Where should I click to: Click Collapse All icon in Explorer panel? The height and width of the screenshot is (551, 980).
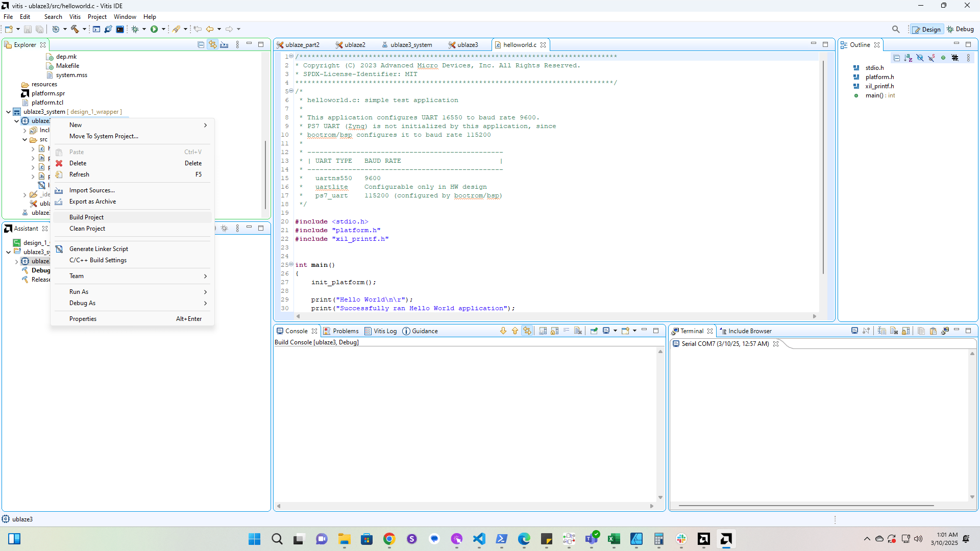click(201, 45)
